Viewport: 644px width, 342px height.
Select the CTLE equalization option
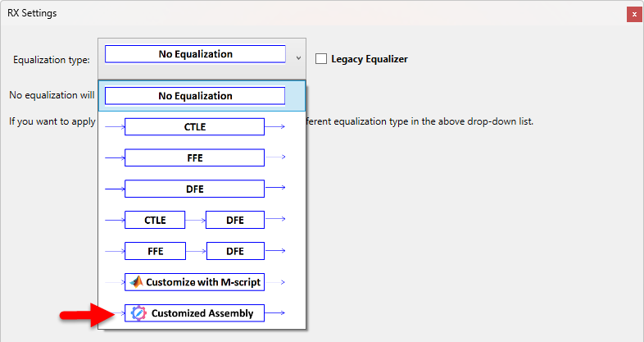194,126
